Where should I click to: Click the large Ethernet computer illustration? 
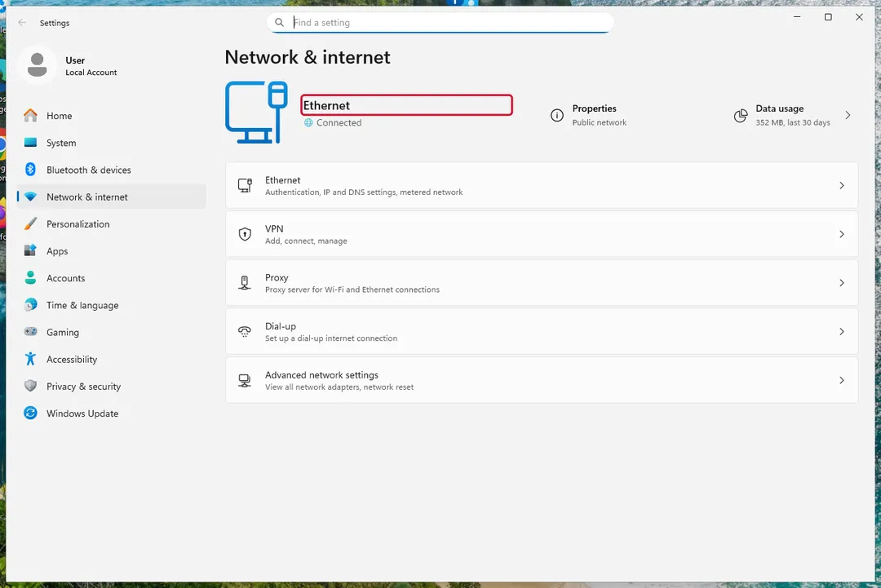click(256, 112)
